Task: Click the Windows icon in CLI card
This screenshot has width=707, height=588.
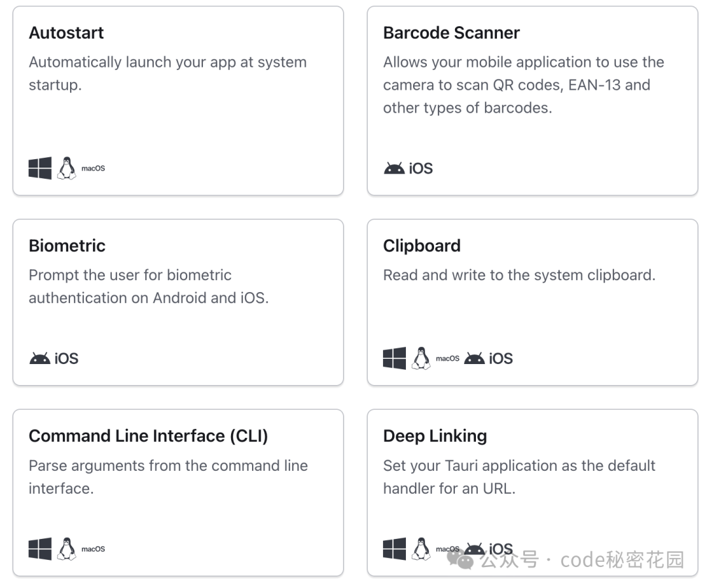Action: [x=40, y=549]
